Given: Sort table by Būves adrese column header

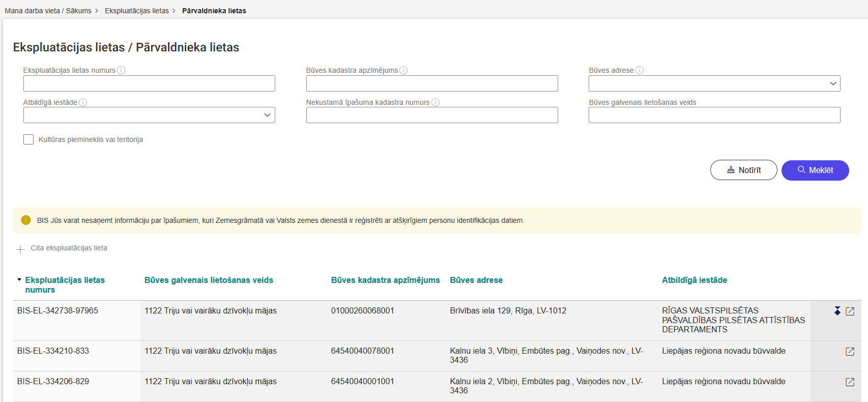Looking at the screenshot, I should 476,280.
